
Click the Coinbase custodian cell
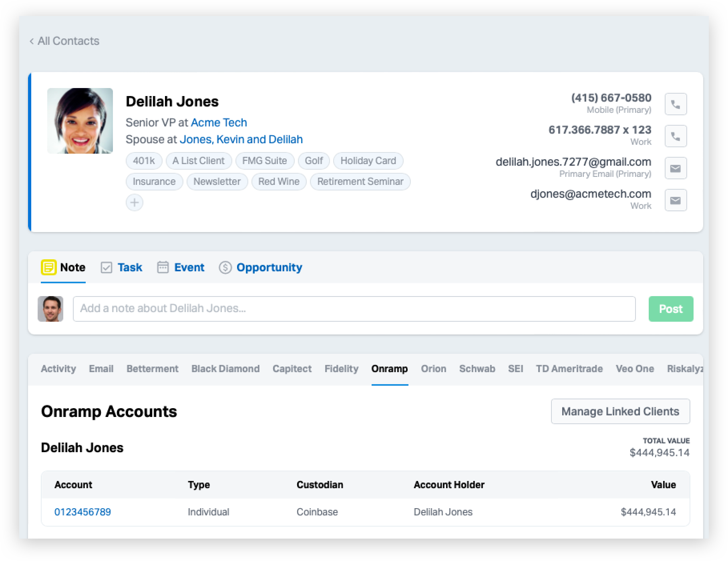[317, 512]
